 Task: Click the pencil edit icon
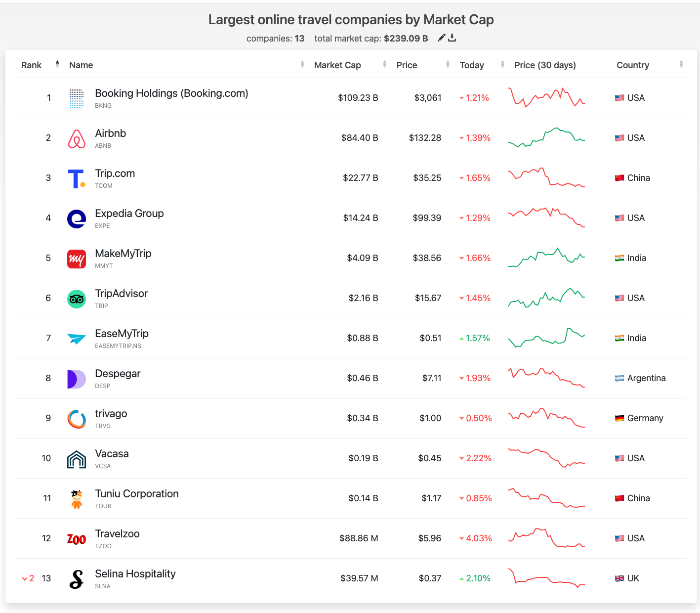(441, 38)
